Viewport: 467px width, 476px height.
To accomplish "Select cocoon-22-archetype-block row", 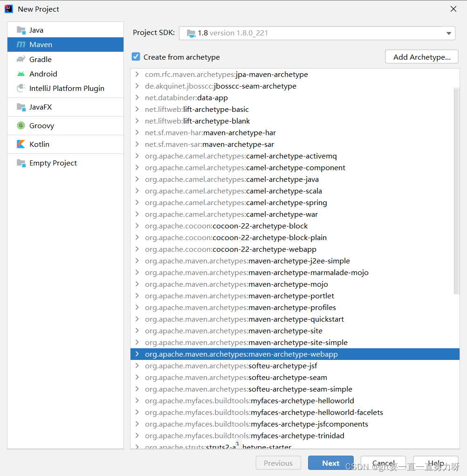I will pyautogui.click(x=295, y=226).
